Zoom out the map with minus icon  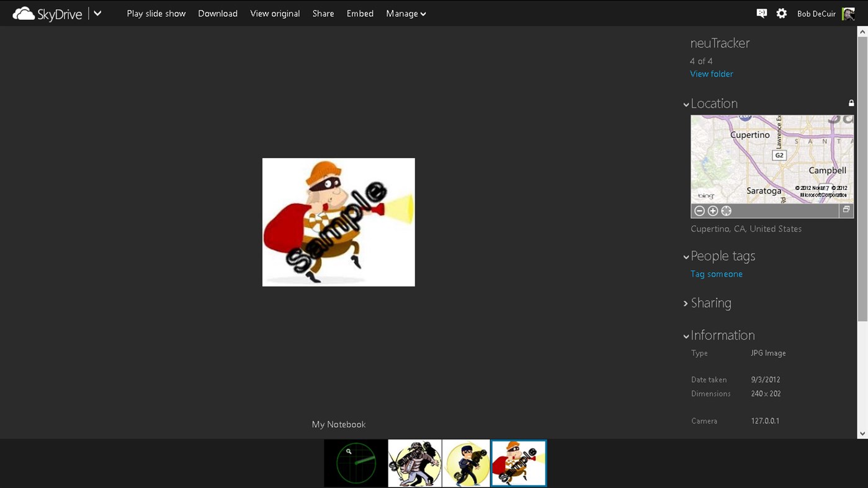(699, 211)
